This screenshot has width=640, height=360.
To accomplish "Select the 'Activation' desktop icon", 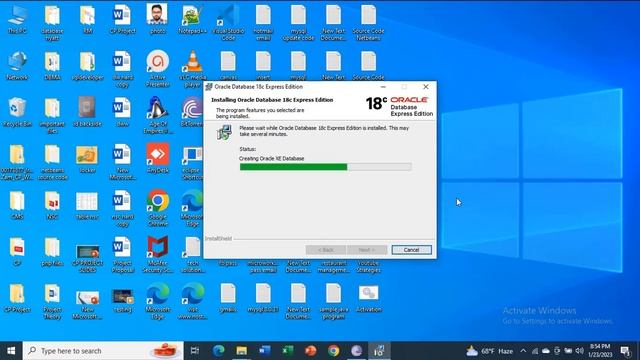I will pyautogui.click(x=369, y=298).
